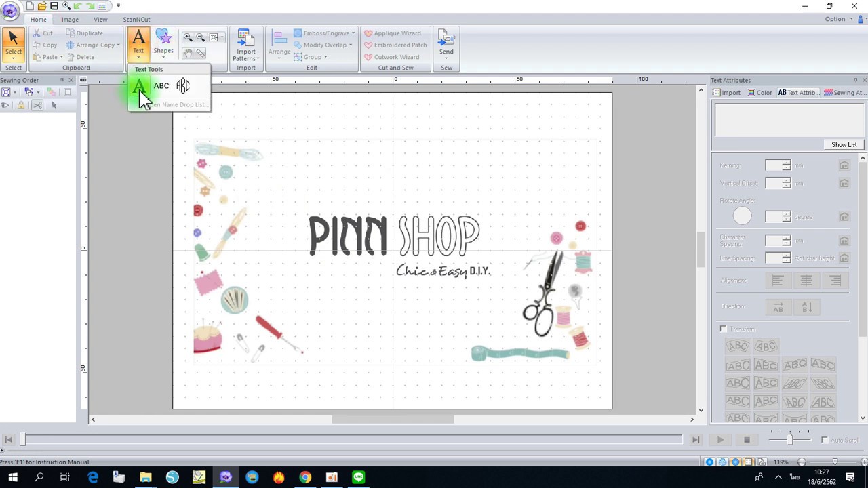Viewport: 868px width, 488px height.
Task: Pin the Text Attributes panel
Action: coord(856,81)
